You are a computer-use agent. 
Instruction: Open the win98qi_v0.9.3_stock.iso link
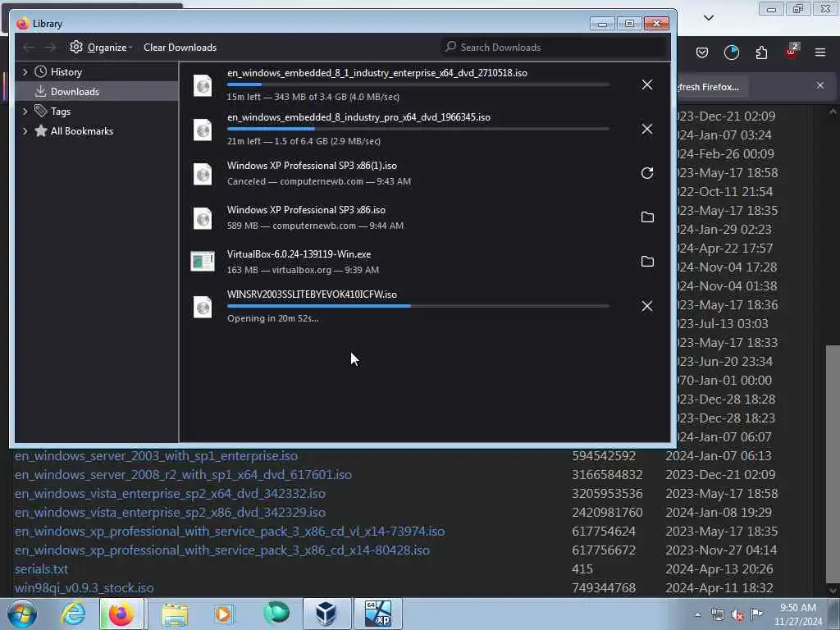click(84, 587)
